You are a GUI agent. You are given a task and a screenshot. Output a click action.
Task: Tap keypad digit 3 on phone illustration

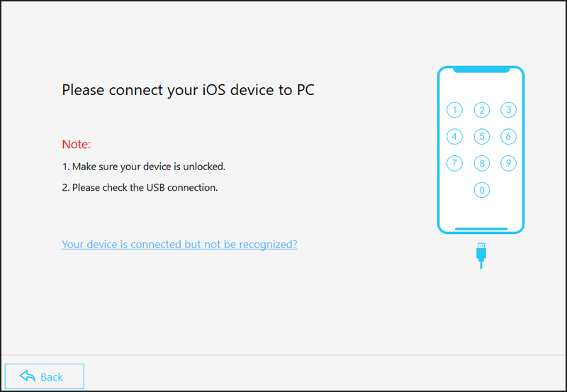click(508, 110)
